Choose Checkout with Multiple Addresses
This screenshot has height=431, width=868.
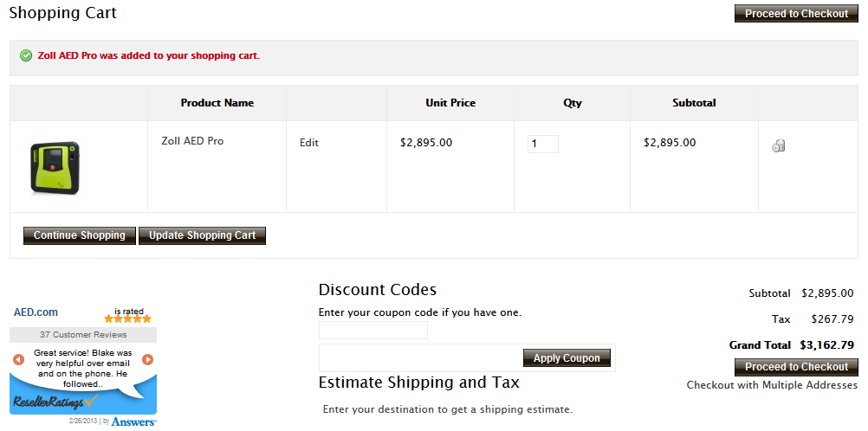tap(772, 385)
